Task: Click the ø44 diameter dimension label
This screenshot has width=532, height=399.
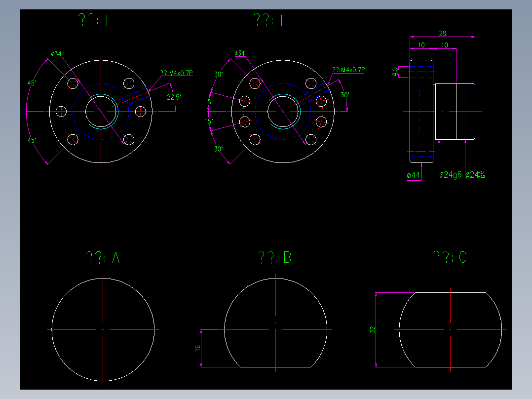Action: pos(414,174)
